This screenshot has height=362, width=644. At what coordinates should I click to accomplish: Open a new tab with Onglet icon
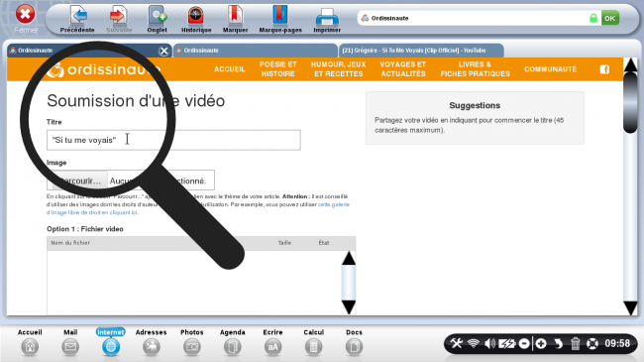(157, 16)
